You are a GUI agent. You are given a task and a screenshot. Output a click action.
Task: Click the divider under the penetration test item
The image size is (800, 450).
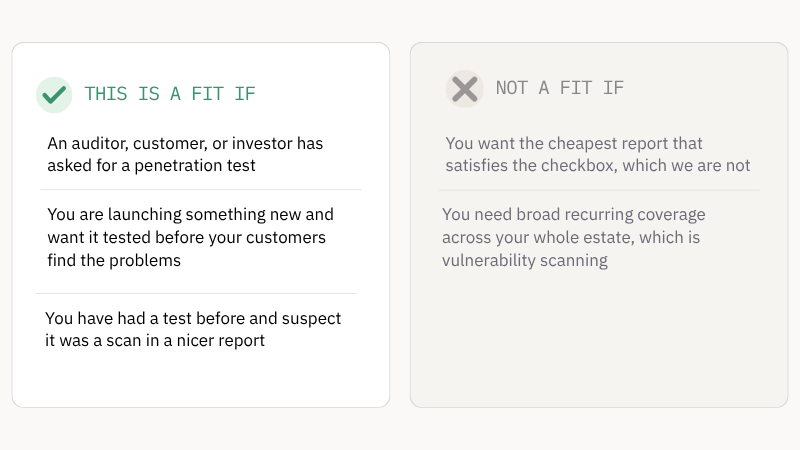click(201, 189)
